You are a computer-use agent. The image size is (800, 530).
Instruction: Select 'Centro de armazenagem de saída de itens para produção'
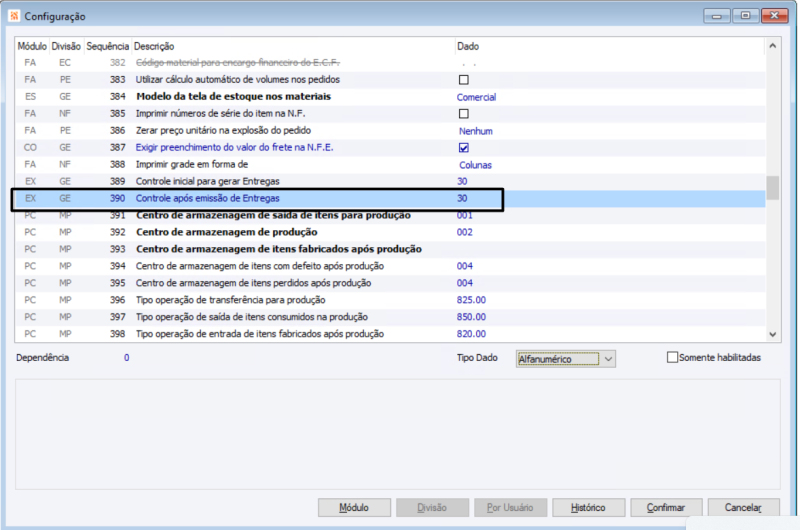[x=390, y=215]
